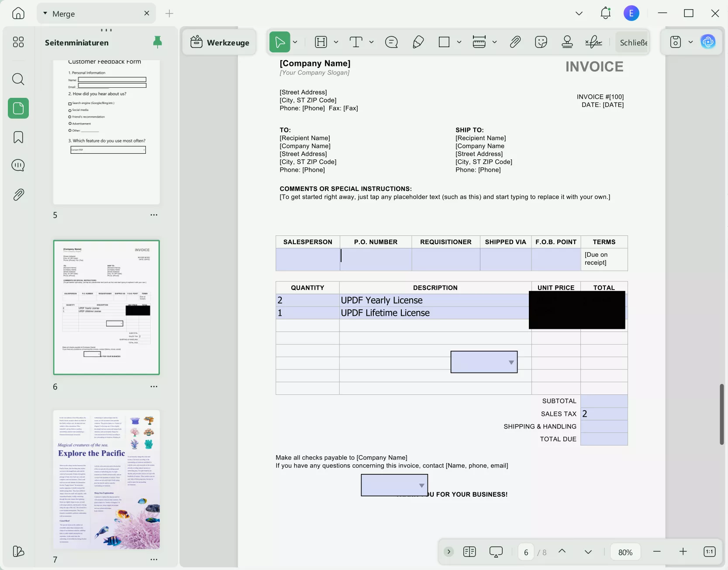Screen dimensions: 728x570
Task: Open the Search panel in the sidebar
Action: [x=18, y=79]
